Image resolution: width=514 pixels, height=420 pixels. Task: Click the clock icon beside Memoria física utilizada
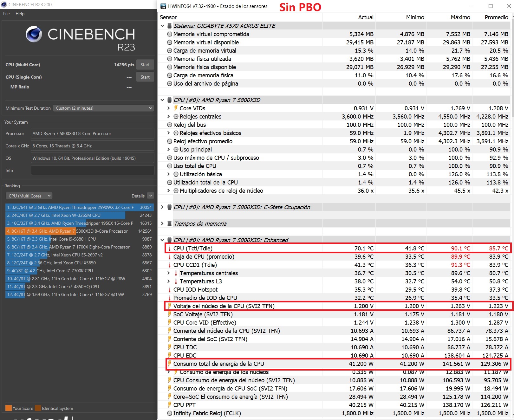click(x=170, y=59)
